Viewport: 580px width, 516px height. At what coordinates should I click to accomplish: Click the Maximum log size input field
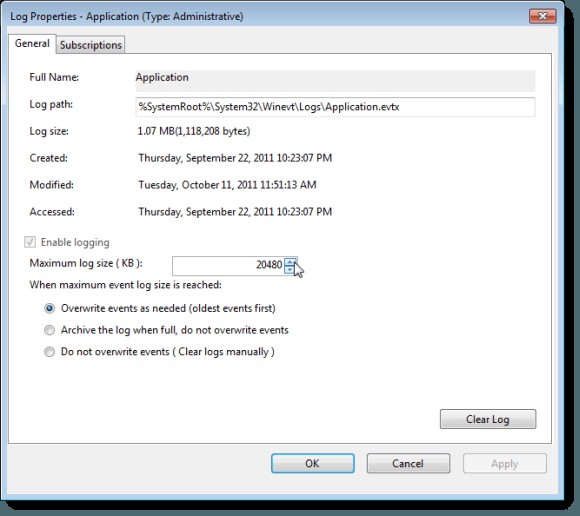(228, 265)
